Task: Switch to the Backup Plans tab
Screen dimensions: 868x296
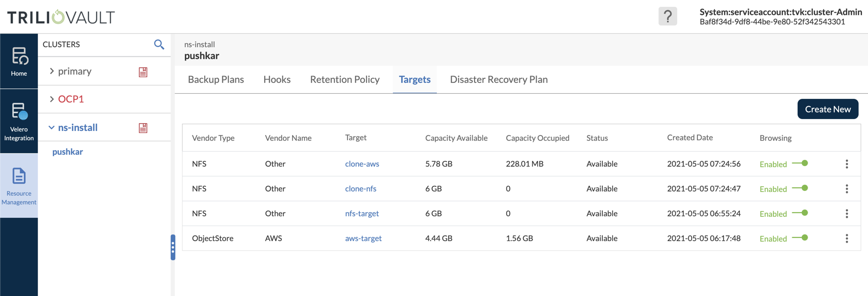Action: 216,80
